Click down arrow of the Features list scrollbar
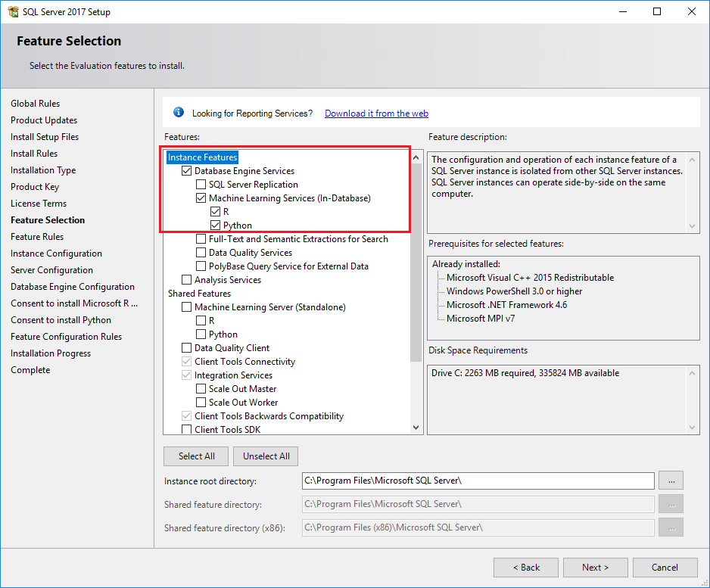Viewport: 710px width, 588px height. pos(416,428)
